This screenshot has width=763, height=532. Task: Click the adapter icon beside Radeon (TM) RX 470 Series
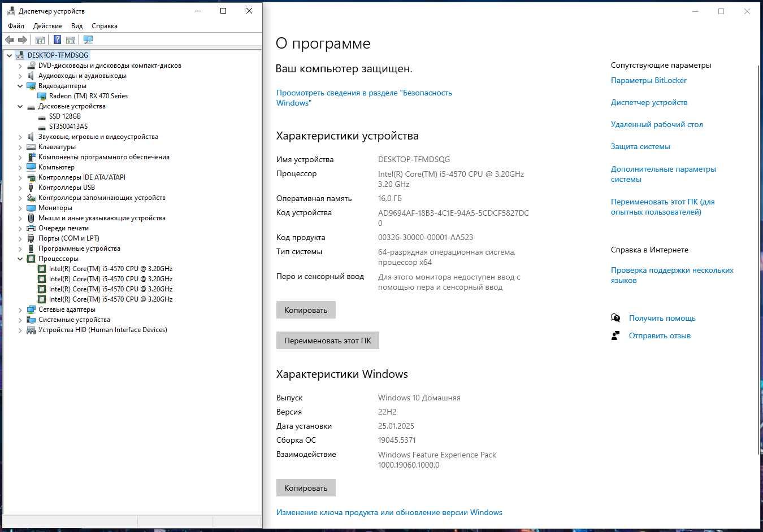click(x=42, y=96)
